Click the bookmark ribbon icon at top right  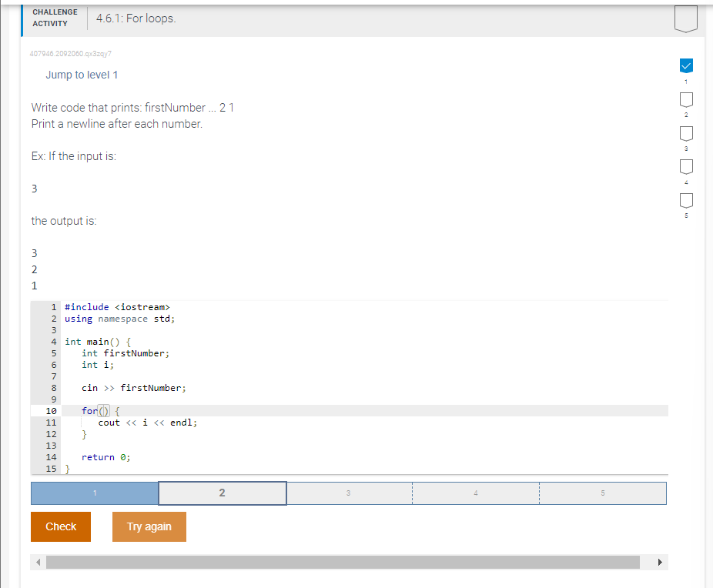point(685,17)
